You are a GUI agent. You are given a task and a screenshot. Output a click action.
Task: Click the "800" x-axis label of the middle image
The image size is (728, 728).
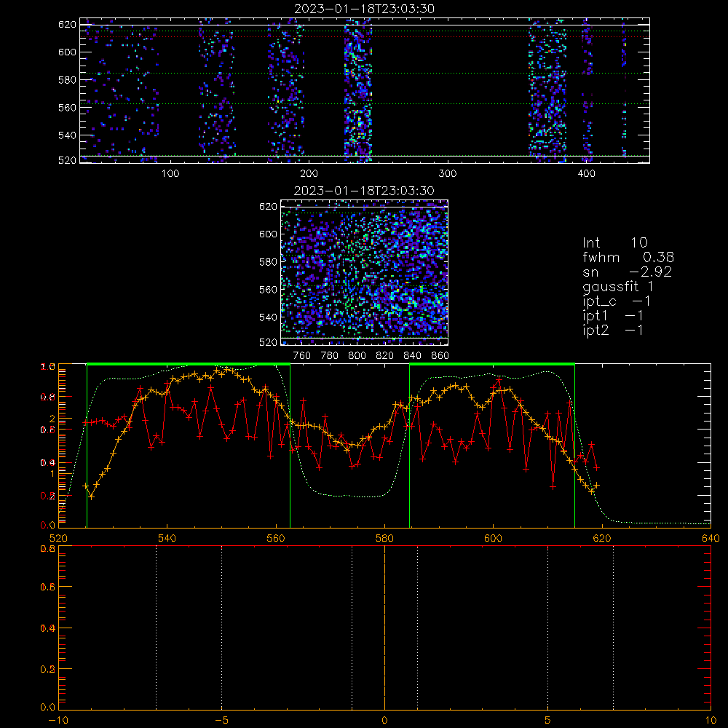pyautogui.click(x=357, y=356)
